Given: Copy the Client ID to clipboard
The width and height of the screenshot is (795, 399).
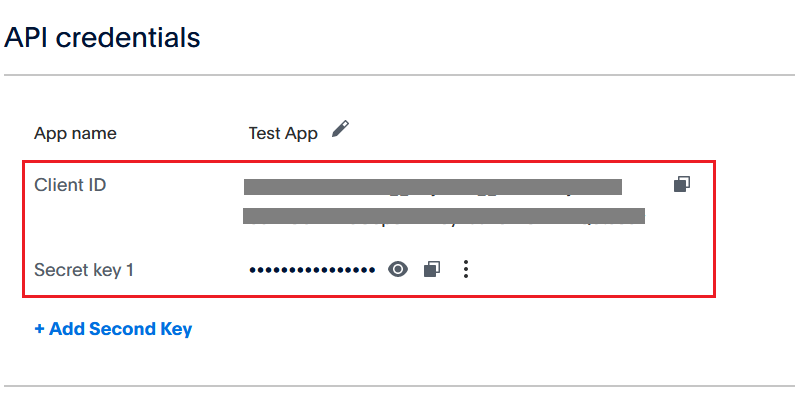Looking at the screenshot, I should 682,184.
